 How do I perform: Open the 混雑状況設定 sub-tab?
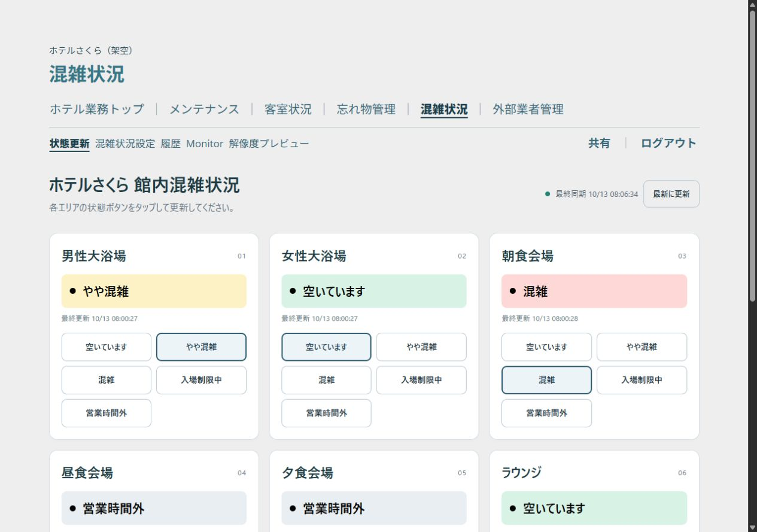tap(125, 144)
